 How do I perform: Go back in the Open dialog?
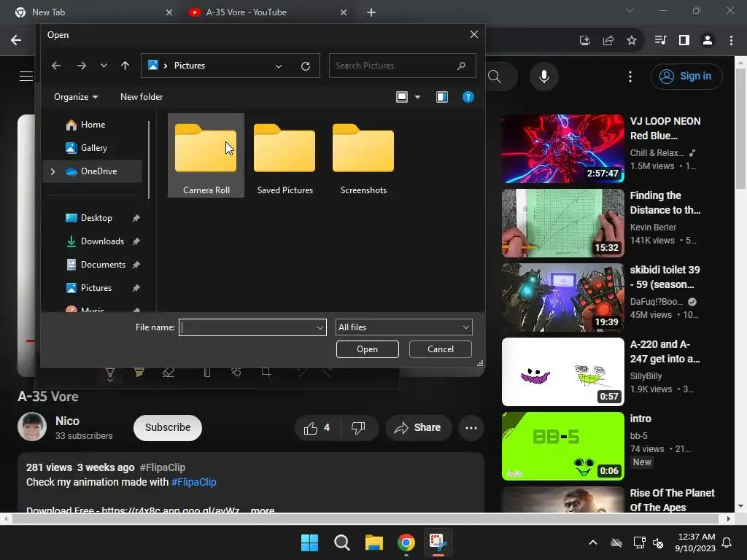click(x=56, y=66)
